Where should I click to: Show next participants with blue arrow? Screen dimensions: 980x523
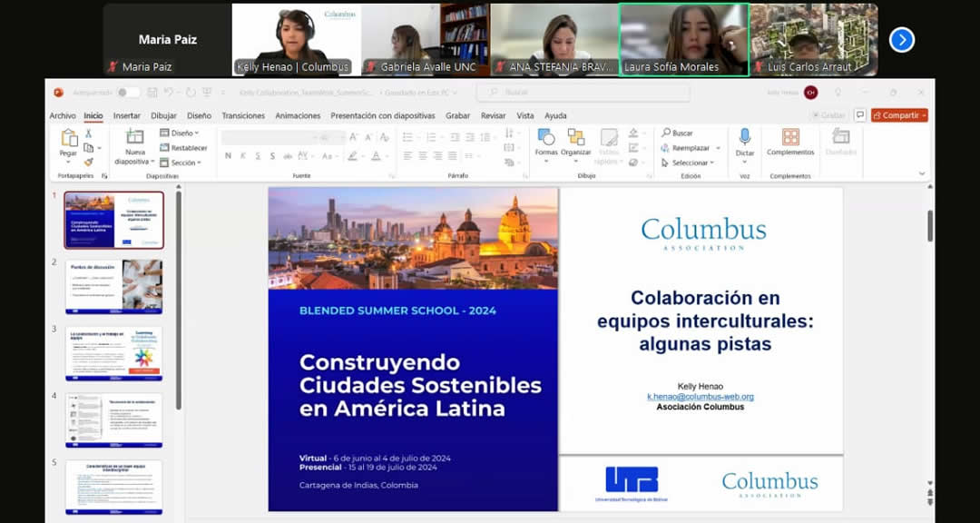[901, 40]
